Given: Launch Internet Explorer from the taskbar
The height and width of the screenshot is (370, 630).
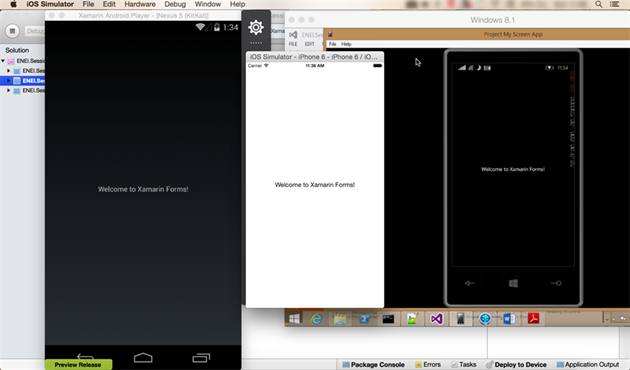Looking at the screenshot, I should click(317, 319).
